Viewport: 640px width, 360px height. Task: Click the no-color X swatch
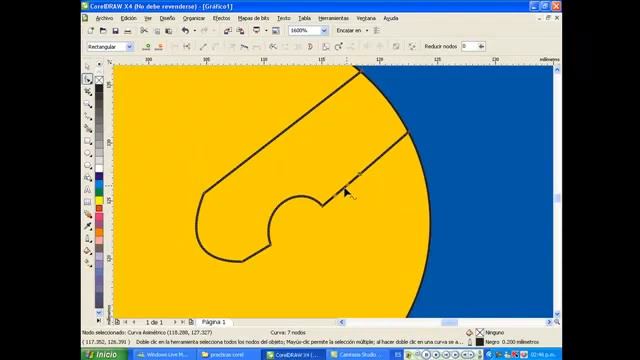click(x=99, y=80)
